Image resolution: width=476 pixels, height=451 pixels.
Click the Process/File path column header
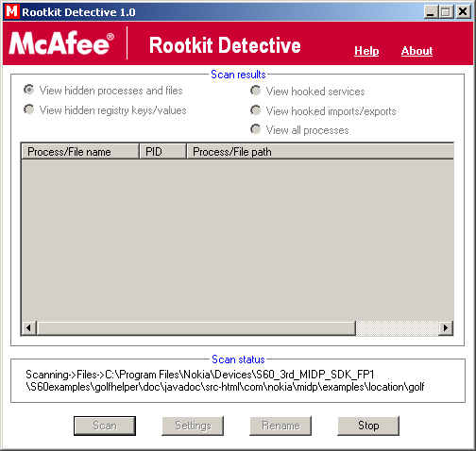point(320,152)
